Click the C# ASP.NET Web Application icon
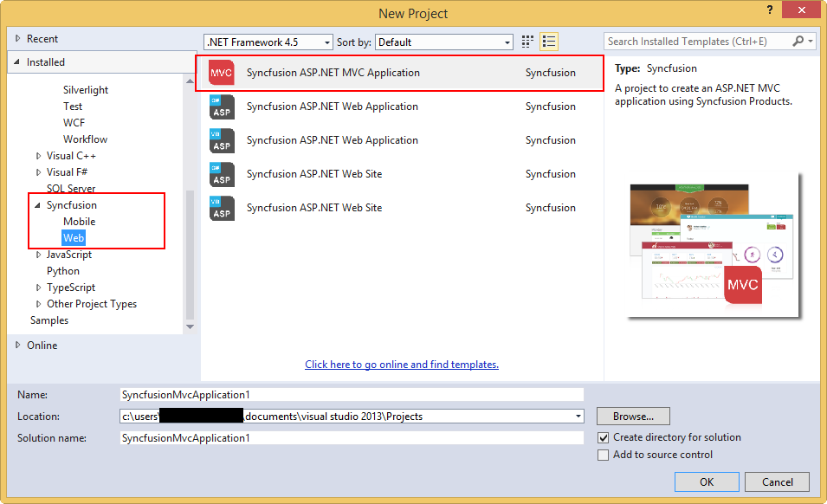 coord(222,107)
